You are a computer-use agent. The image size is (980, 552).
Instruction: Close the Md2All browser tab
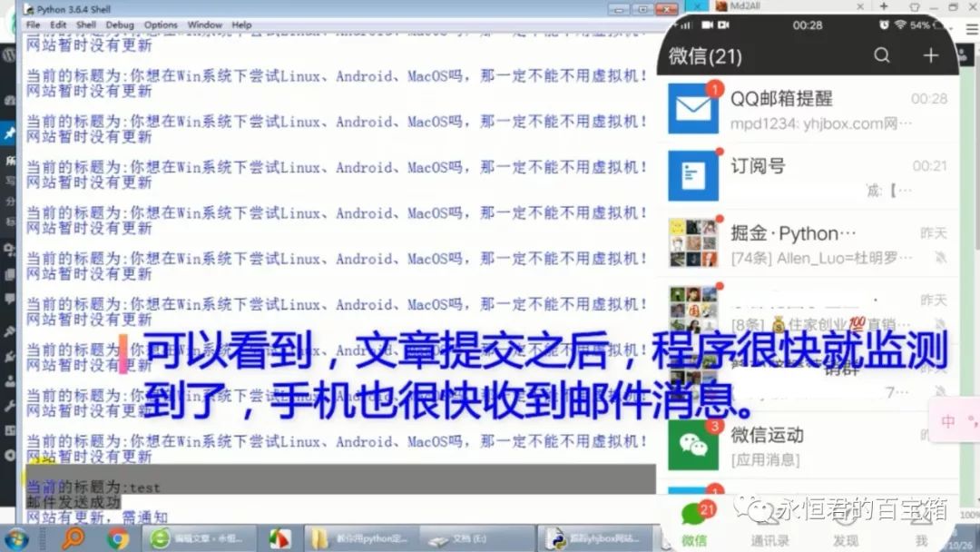(860, 6)
